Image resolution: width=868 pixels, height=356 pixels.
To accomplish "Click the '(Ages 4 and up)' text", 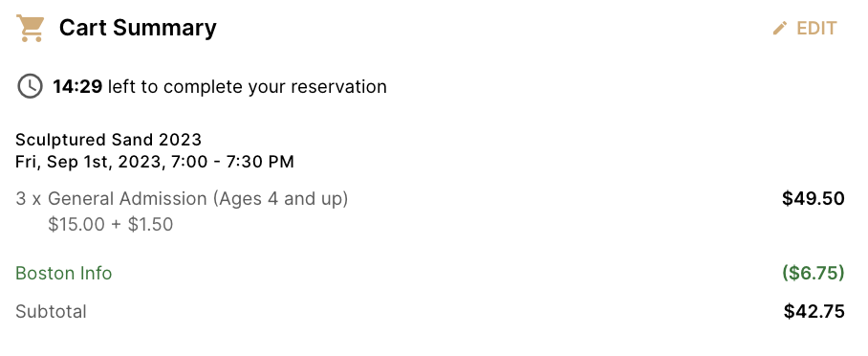I will coord(281,198).
